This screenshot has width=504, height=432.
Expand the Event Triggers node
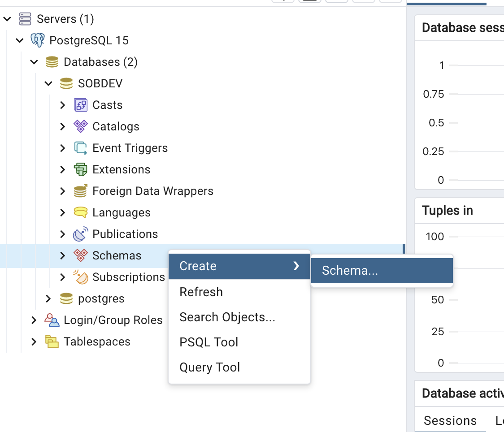[63, 148]
